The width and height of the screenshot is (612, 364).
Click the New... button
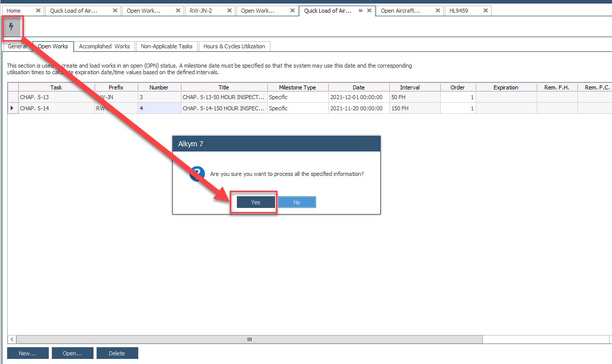pos(27,353)
